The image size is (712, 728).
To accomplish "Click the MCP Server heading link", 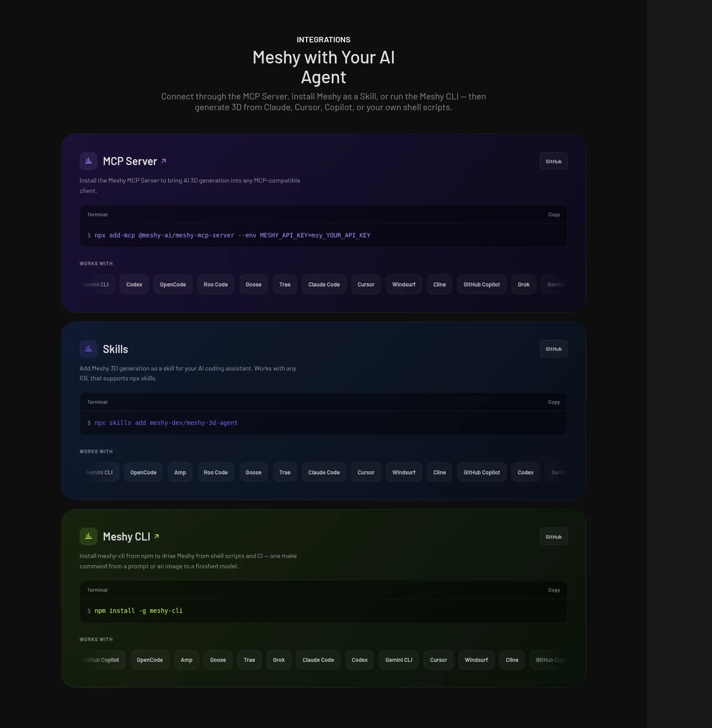I will (130, 161).
